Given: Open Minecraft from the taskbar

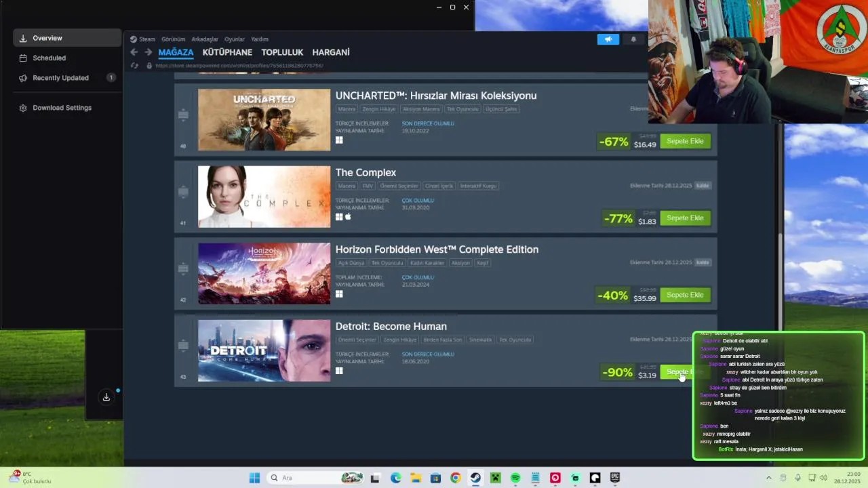Looking at the screenshot, I should pos(495,478).
